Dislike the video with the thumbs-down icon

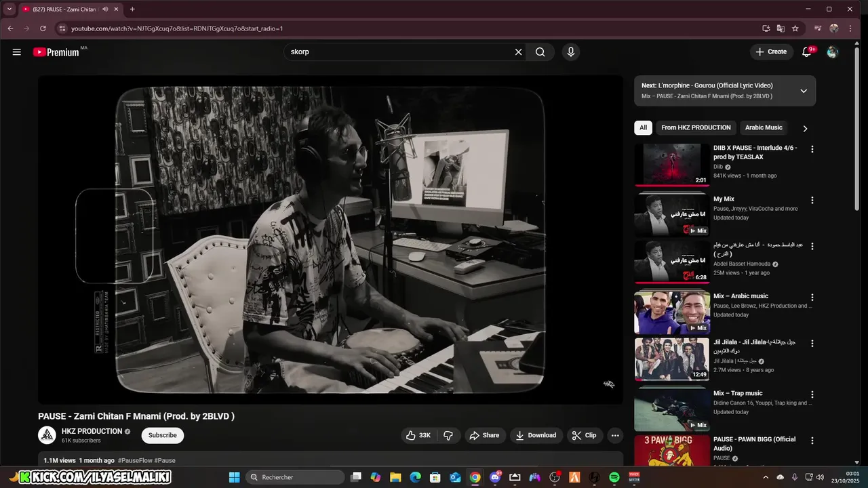click(x=448, y=435)
